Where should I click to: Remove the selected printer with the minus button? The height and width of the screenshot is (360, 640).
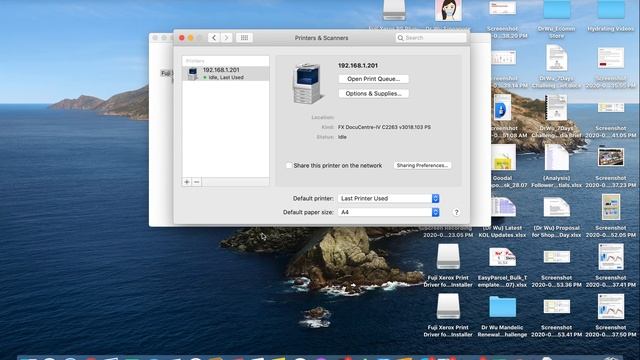click(197, 182)
